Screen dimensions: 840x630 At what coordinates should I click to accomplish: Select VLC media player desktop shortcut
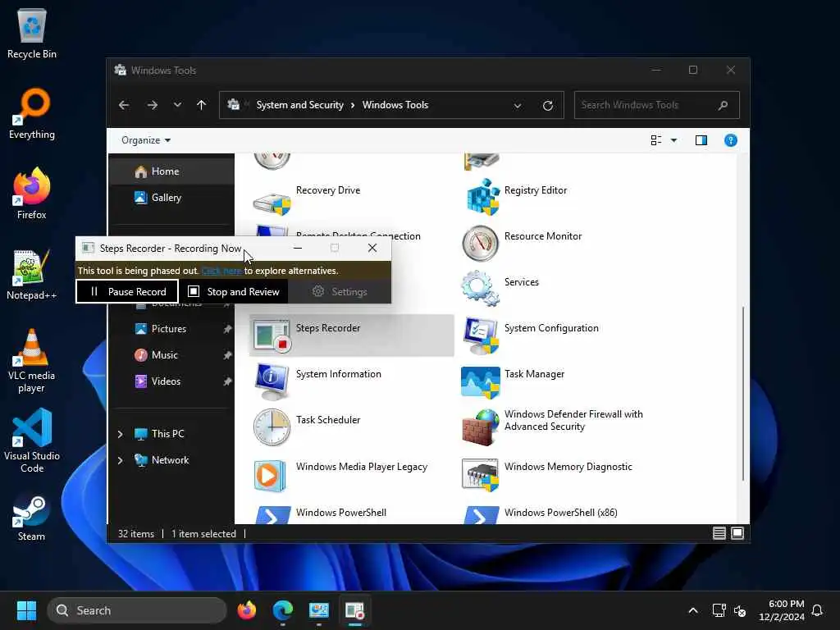(x=32, y=361)
